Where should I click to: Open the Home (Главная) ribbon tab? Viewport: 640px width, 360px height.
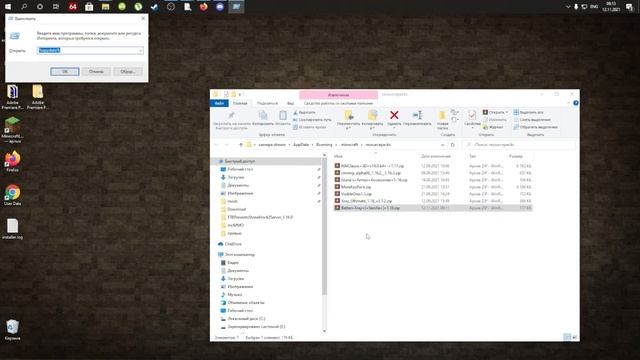(x=240, y=103)
